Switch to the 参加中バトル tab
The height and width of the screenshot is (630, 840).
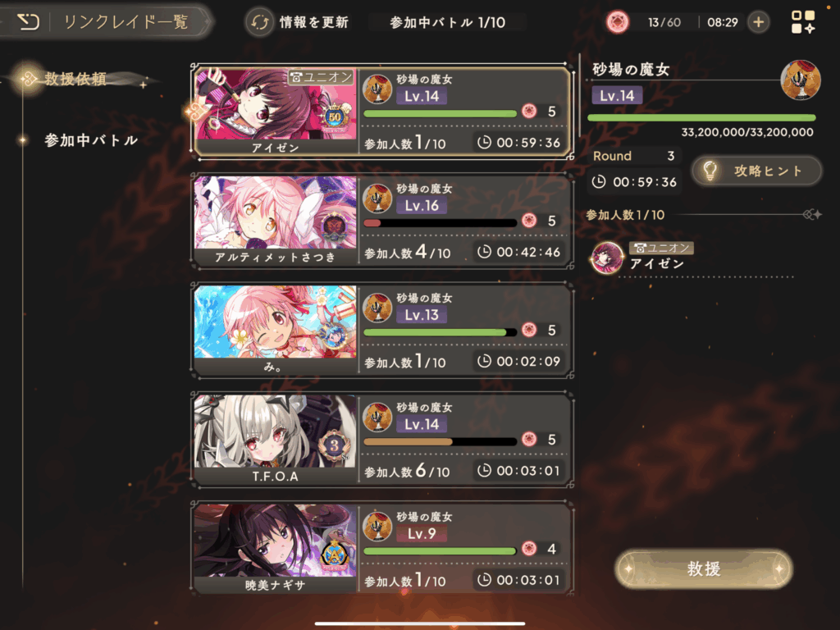pos(91,140)
